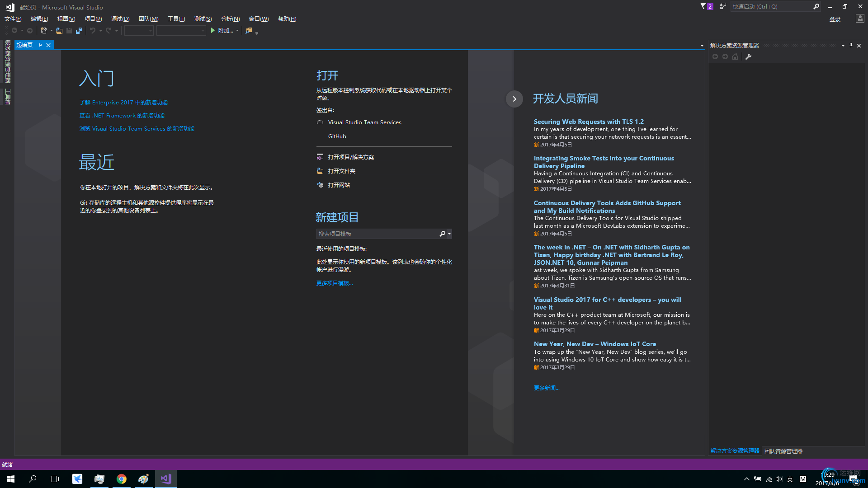
Task: Click the feedback icon beside Quick Launch
Action: (x=722, y=6)
